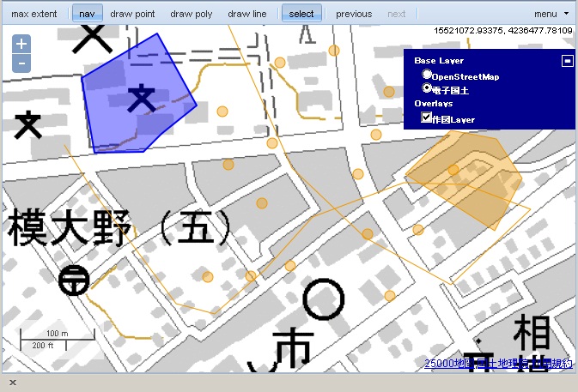Activate the draw line tool

pos(249,14)
